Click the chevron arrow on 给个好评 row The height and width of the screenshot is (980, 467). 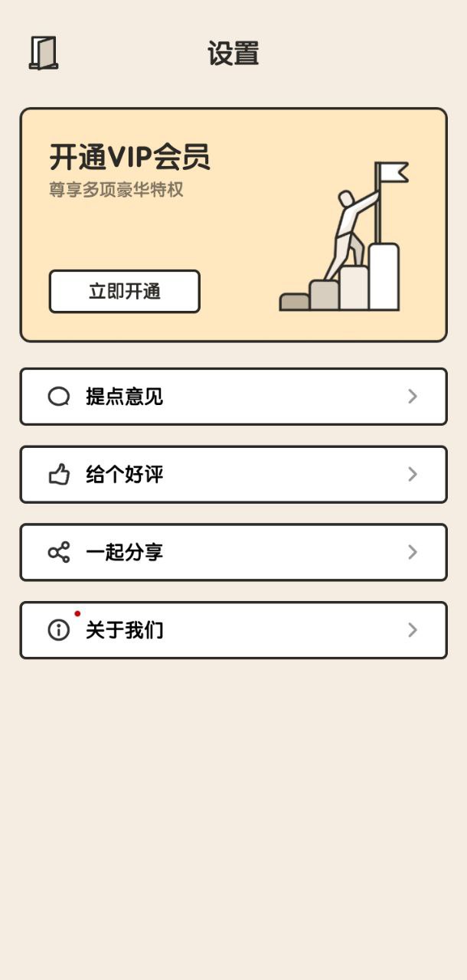(x=413, y=475)
